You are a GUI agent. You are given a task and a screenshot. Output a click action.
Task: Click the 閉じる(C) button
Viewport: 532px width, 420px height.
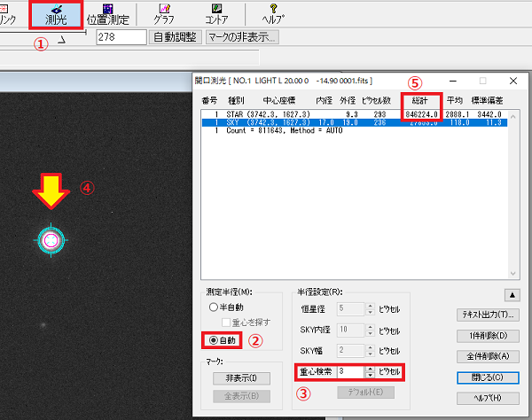[488, 377]
